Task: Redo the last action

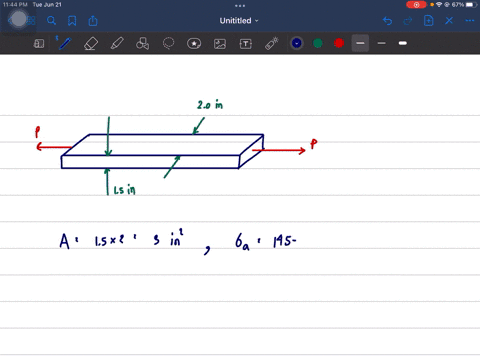Action: [408, 21]
